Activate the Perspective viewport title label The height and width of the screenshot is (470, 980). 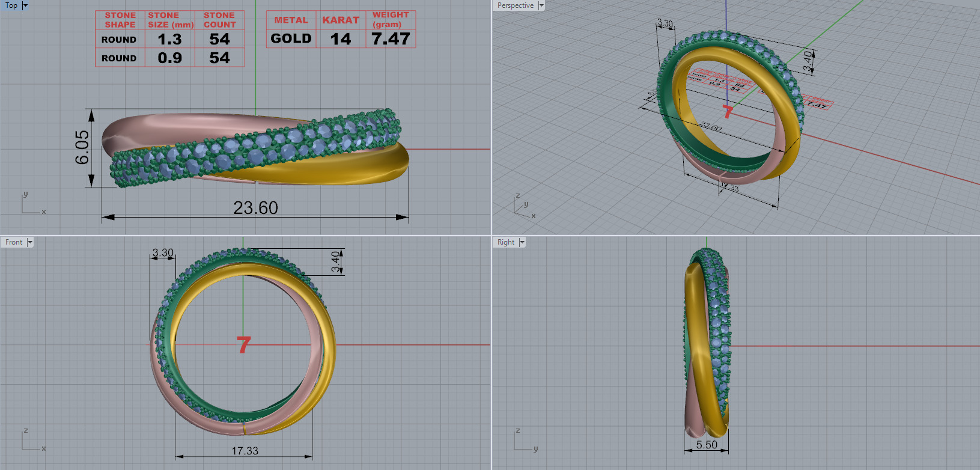tap(515, 5)
